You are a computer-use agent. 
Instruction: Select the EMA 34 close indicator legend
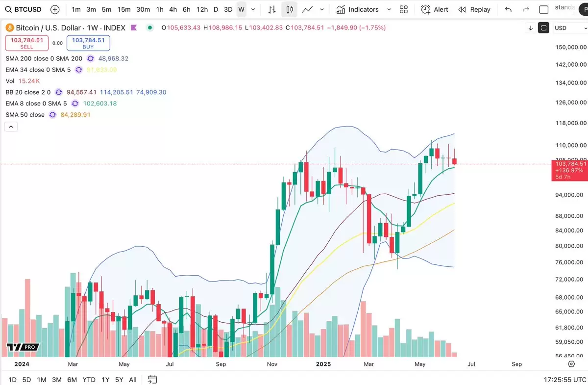[x=38, y=70]
